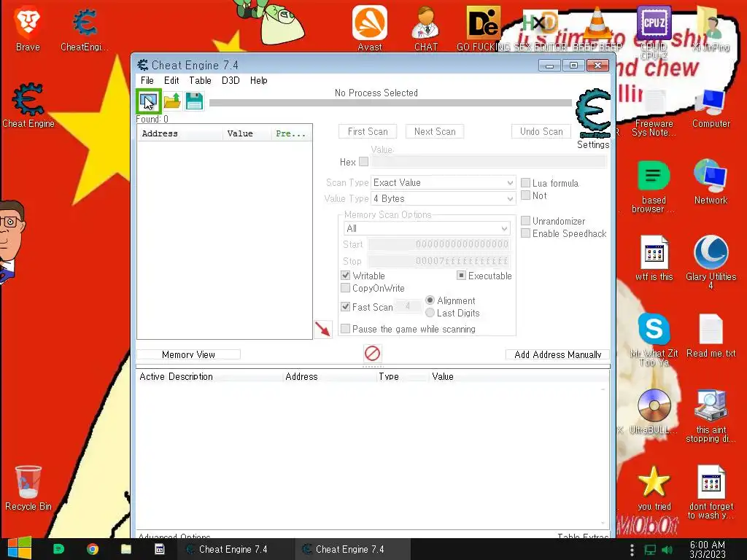
Task: Open the UltraBULL disc icon
Action: pos(654,412)
